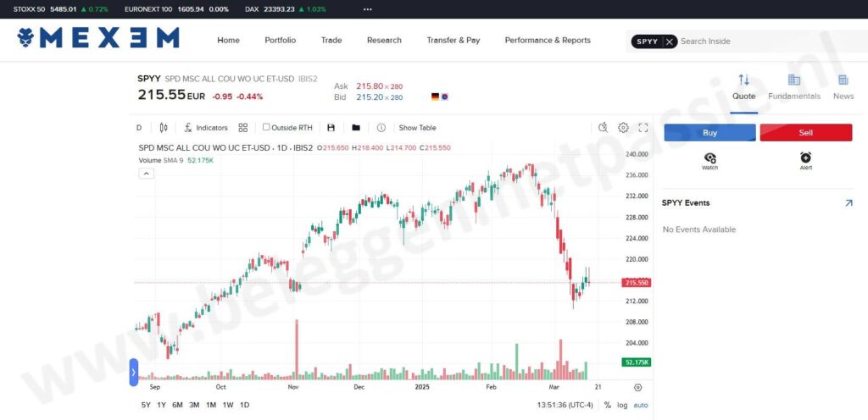Click the chart layout grid icon

tap(243, 128)
